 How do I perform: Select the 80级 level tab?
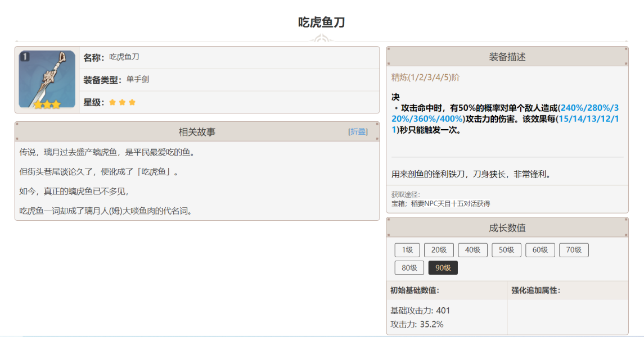[409, 268]
